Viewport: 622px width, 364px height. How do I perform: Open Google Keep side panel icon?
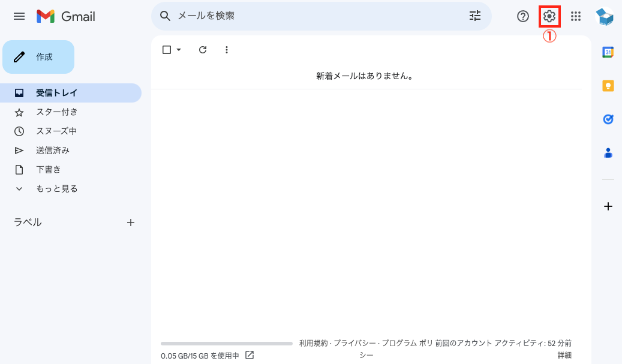[x=608, y=86]
